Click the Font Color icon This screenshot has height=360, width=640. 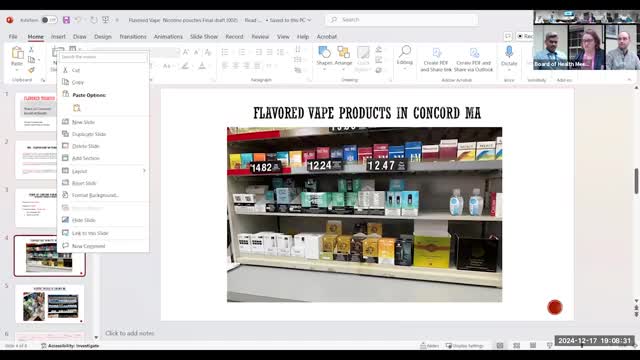click(x=202, y=66)
